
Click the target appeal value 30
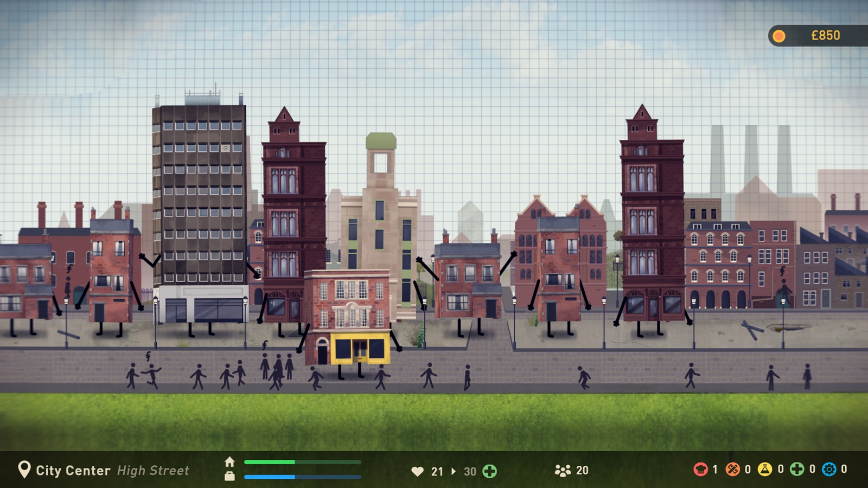coord(470,472)
